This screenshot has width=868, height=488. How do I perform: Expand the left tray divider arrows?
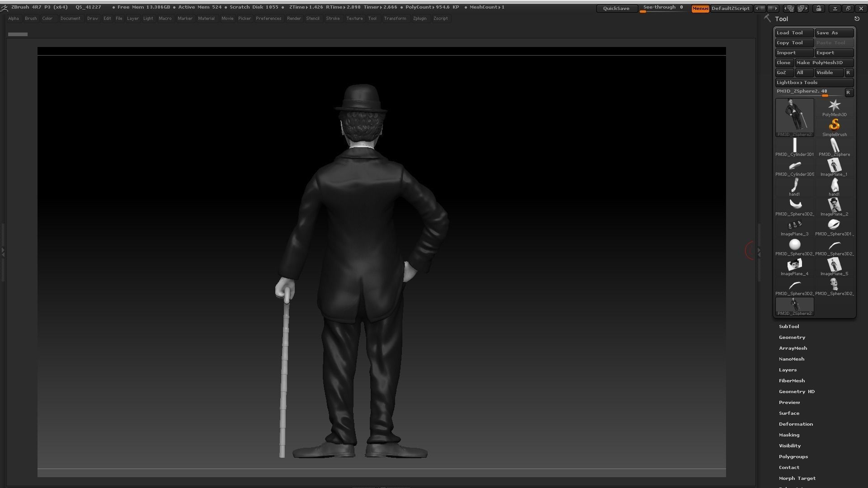pyautogui.click(x=3, y=252)
